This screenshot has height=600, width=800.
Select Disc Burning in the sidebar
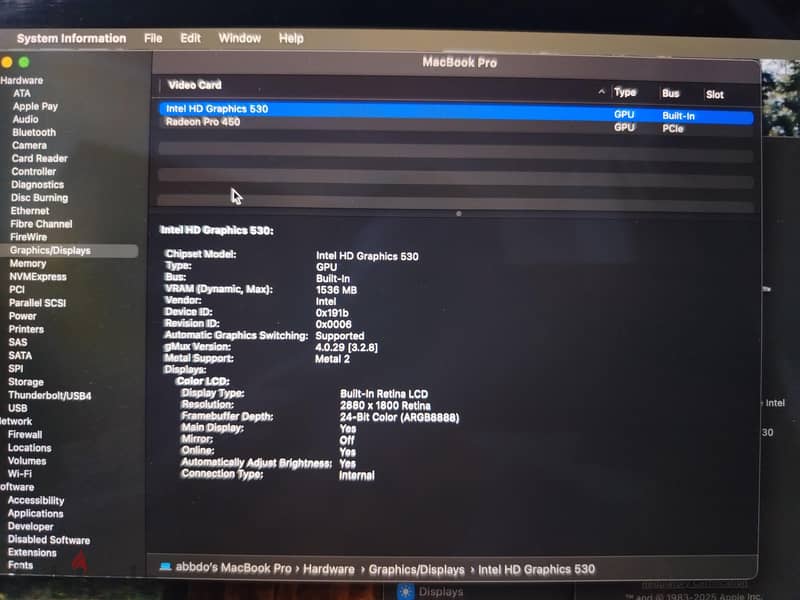(x=39, y=197)
